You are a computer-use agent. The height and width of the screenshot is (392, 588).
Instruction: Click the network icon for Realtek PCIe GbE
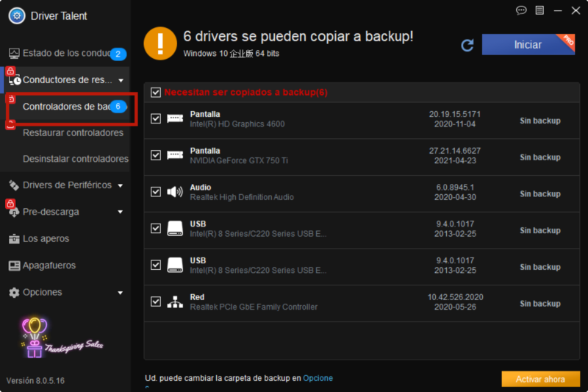click(175, 302)
